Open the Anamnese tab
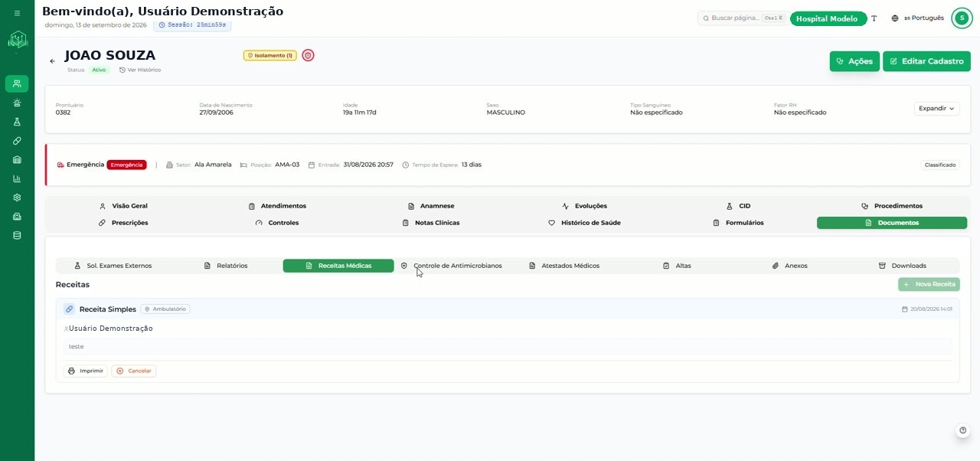The width and height of the screenshot is (980, 461). pyautogui.click(x=431, y=206)
